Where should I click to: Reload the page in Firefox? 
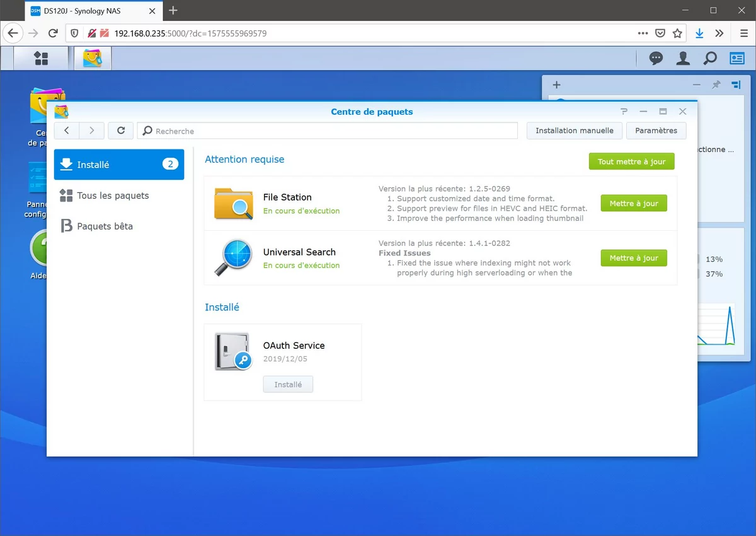[54, 33]
